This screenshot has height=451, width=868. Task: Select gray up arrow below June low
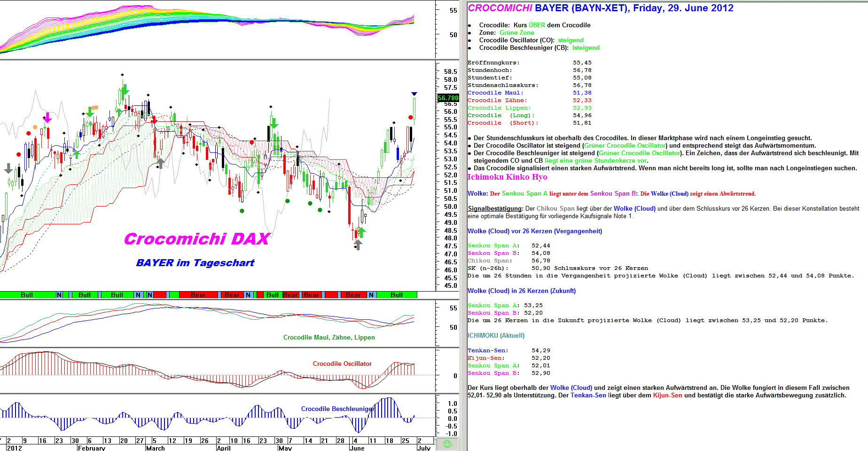coord(358,245)
